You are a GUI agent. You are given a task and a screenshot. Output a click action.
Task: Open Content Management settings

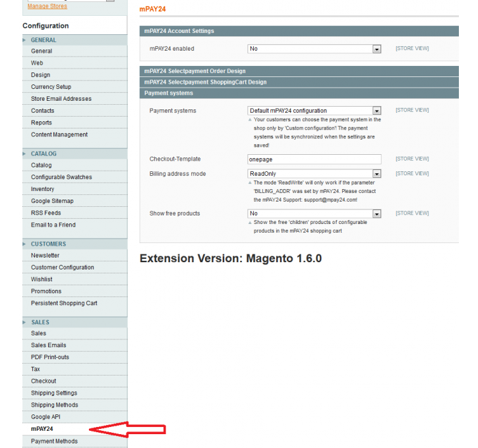pyautogui.click(x=75, y=134)
